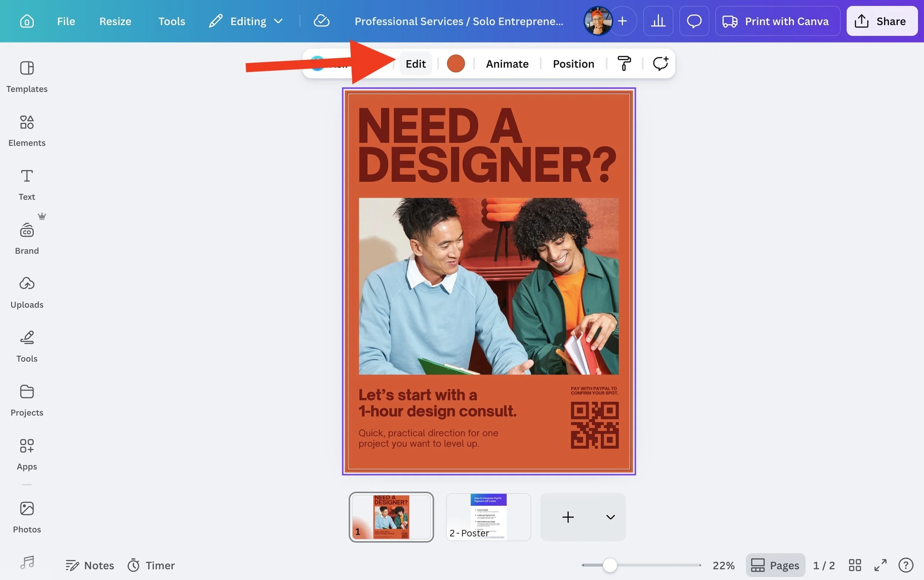This screenshot has width=924, height=580.
Task: Enter fullscreen presentation mode
Action: (880, 565)
